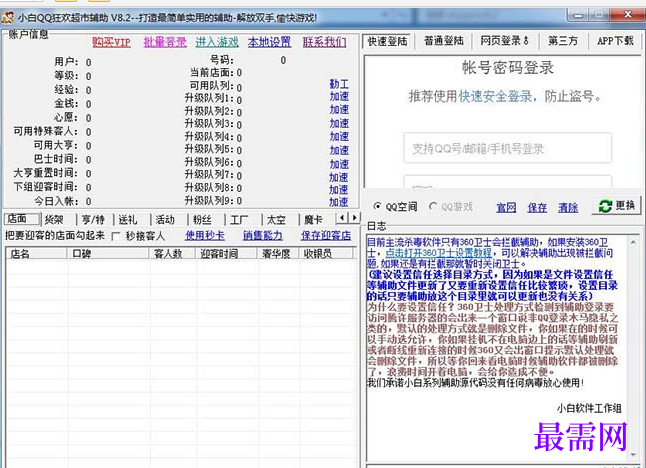Click the app icon in title bar
The image size is (646, 468).
[7, 18]
